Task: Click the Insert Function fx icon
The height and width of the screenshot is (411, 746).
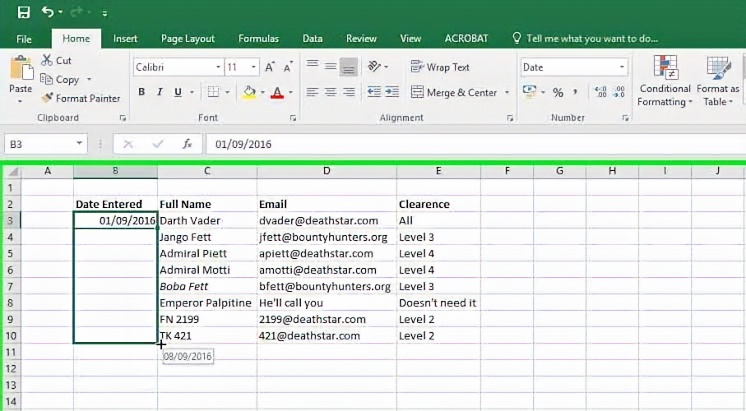Action: 183,144
